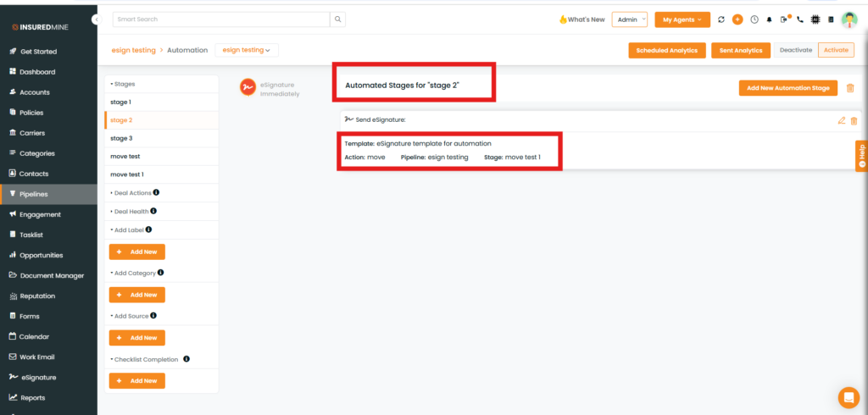The image size is (868, 415).
Task: Open the phone dialer icon
Action: [x=799, y=19]
